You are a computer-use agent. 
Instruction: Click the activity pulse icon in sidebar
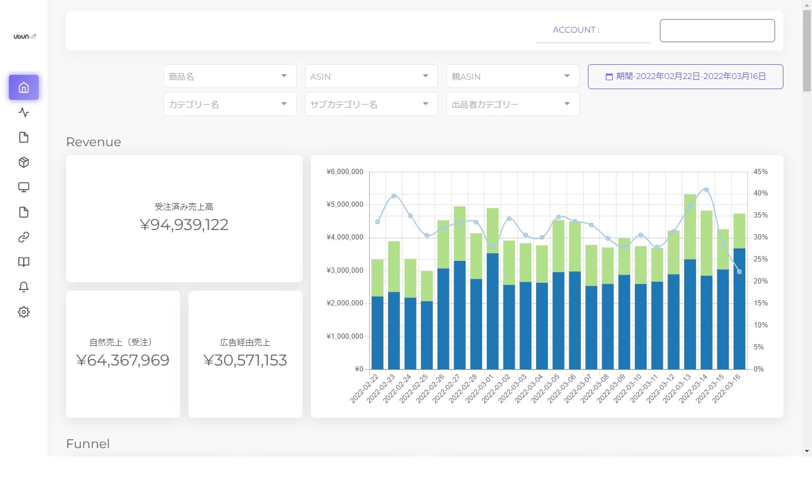(24, 112)
